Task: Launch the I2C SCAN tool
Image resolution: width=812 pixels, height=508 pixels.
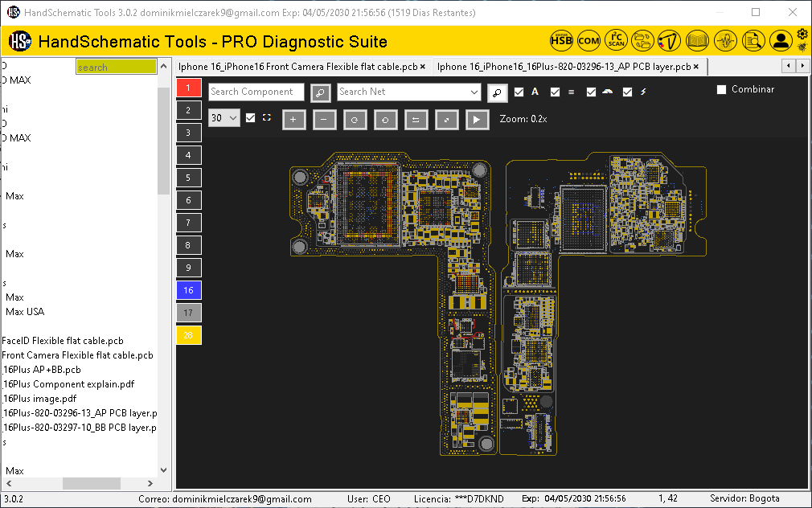Action: (x=616, y=39)
